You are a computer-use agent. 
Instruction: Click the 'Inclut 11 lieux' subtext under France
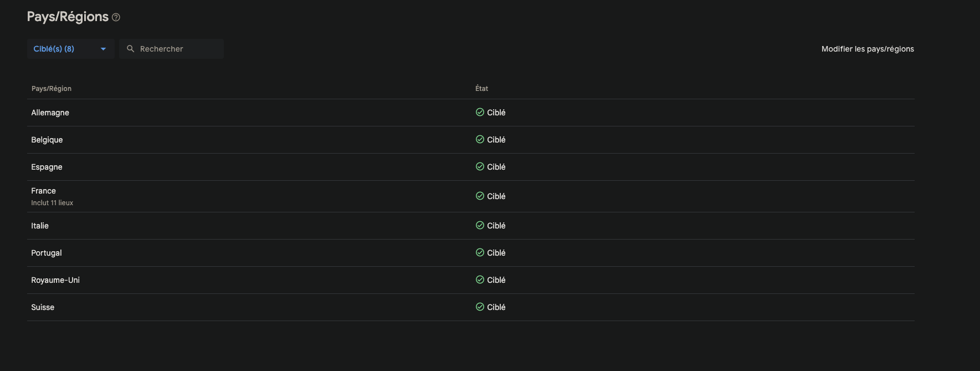[52, 203]
